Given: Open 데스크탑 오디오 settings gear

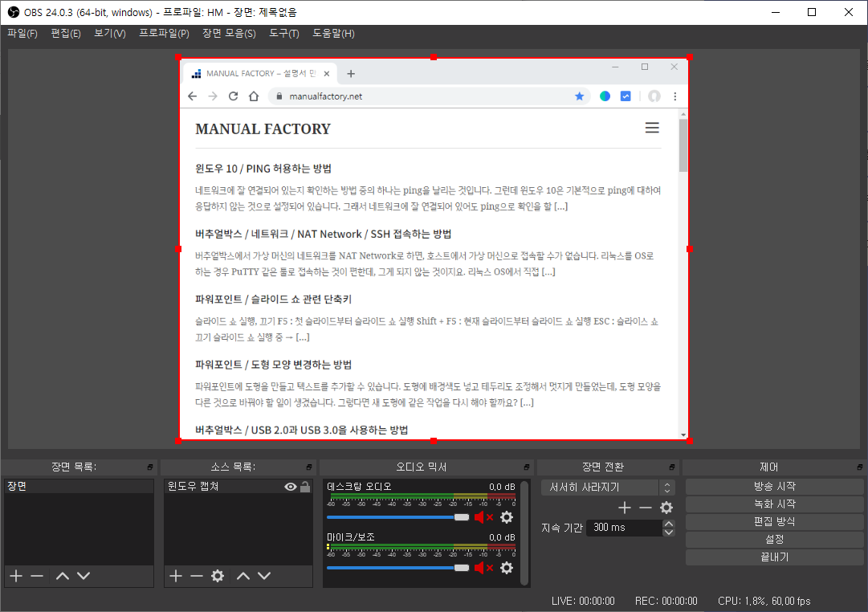Looking at the screenshot, I should coord(507,517).
